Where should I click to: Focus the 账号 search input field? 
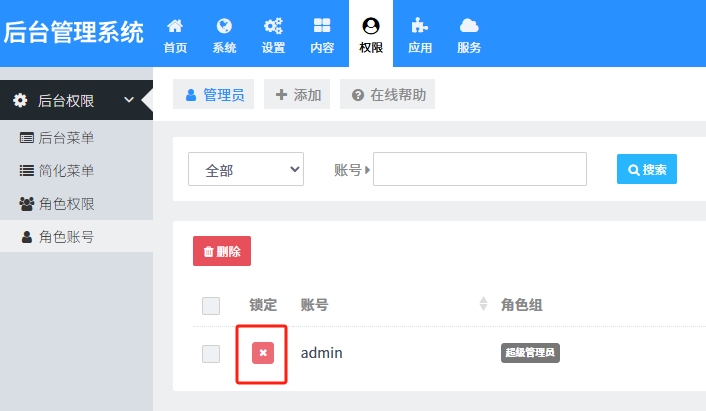(479, 170)
